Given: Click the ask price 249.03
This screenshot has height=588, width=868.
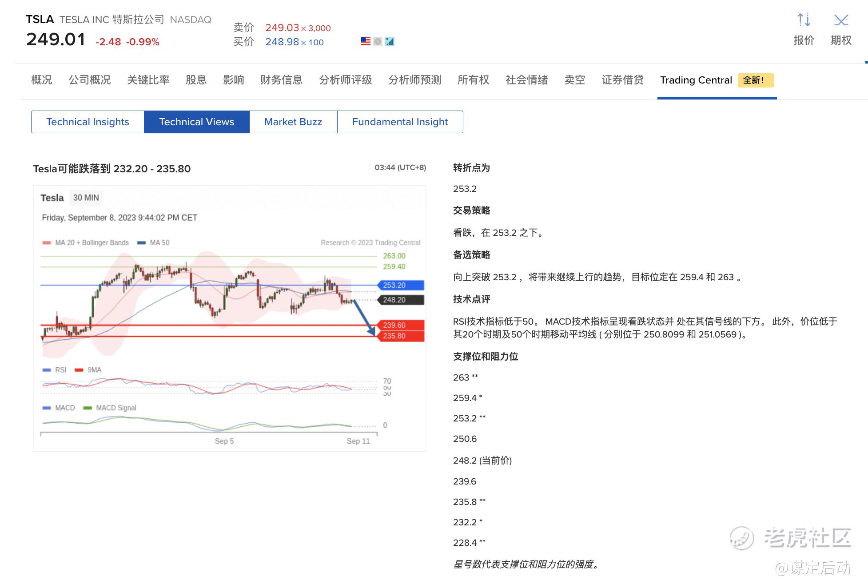Looking at the screenshot, I should (x=282, y=28).
